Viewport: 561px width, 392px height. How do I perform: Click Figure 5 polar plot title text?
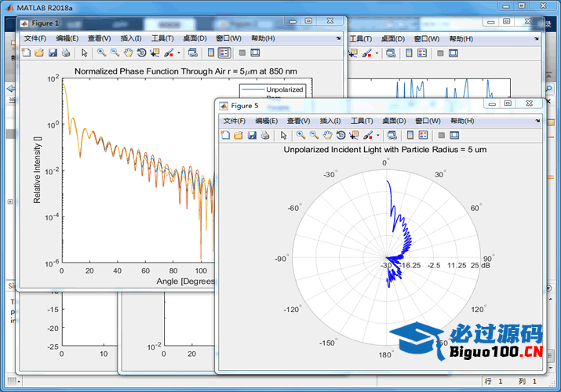[x=385, y=150]
